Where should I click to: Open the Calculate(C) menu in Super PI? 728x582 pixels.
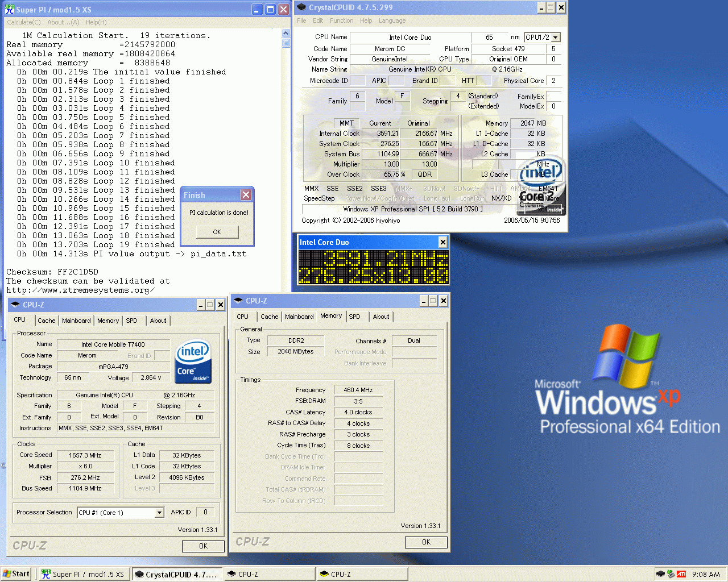click(x=24, y=22)
